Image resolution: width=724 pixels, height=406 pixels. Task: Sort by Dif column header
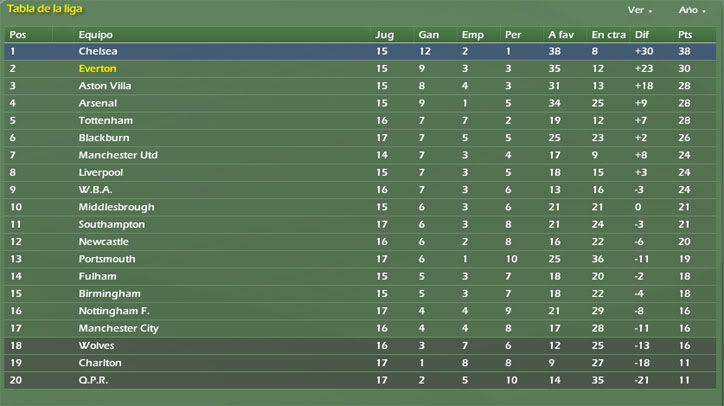pos(641,35)
